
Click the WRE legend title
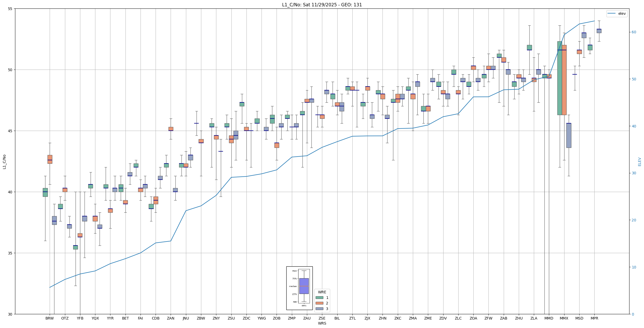[322, 292]
